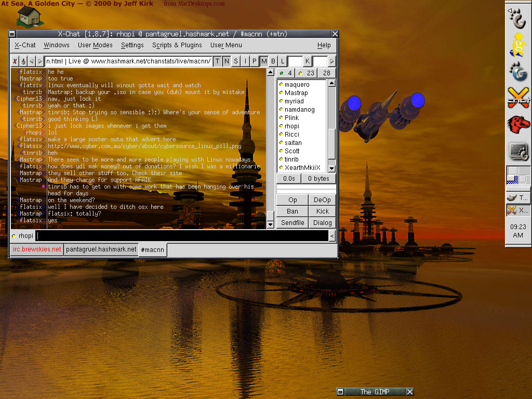Click the channel key field after K
Viewport: 532px width, 399px height.
click(320, 61)
